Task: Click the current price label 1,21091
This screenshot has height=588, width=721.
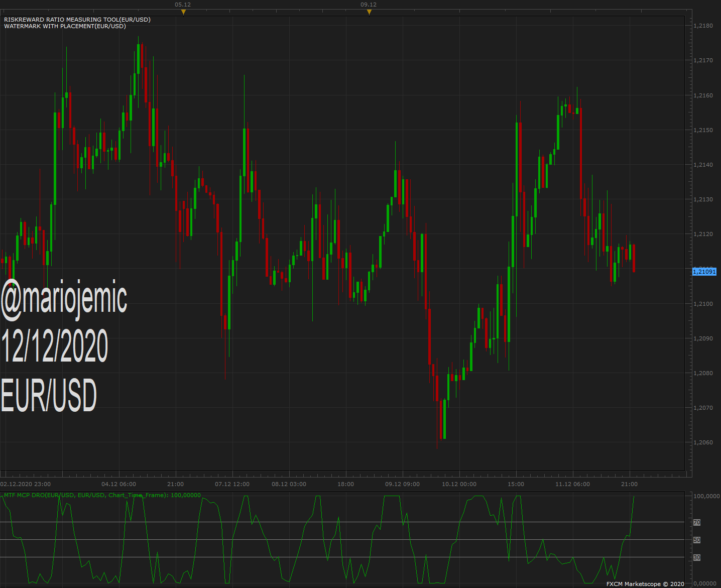Action: (704, 272)
